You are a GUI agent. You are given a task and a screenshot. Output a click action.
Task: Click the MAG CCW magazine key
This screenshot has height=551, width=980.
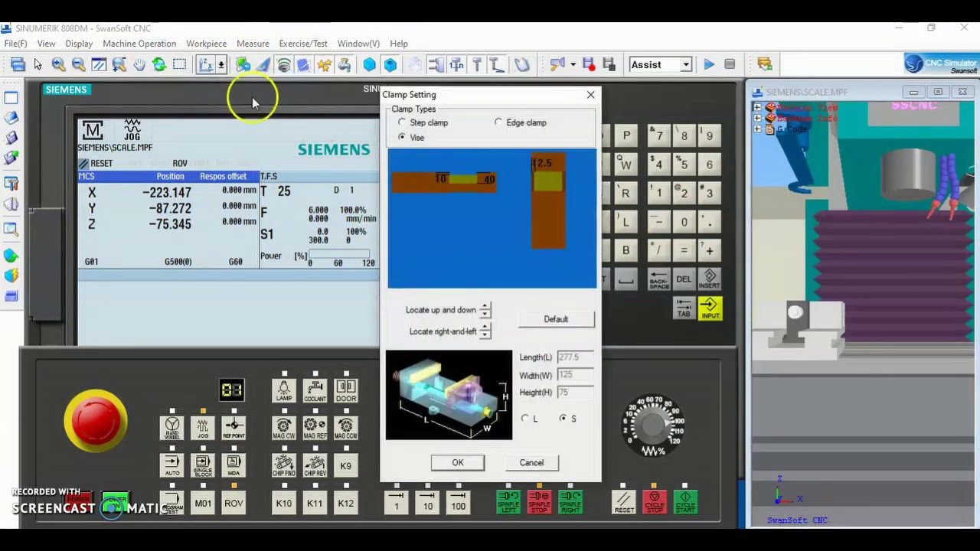click(x=346, y=428)
